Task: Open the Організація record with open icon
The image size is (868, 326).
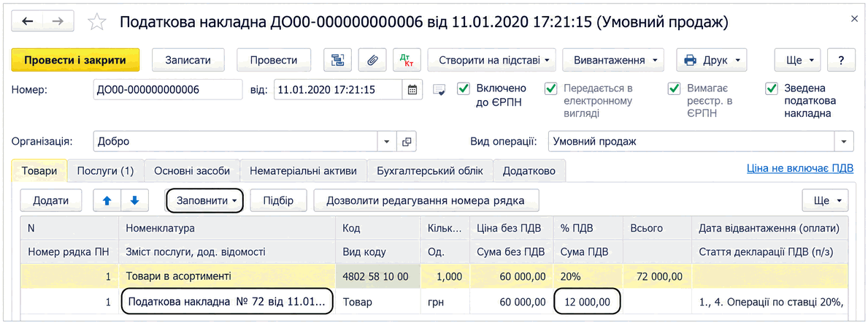Action: 407,141
